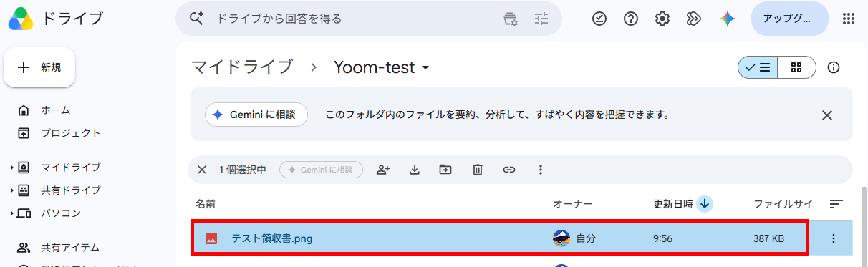This screenshot has height=267, width=868.
Task: Open ホーム in the sidebar
Action: coord(54,110)
